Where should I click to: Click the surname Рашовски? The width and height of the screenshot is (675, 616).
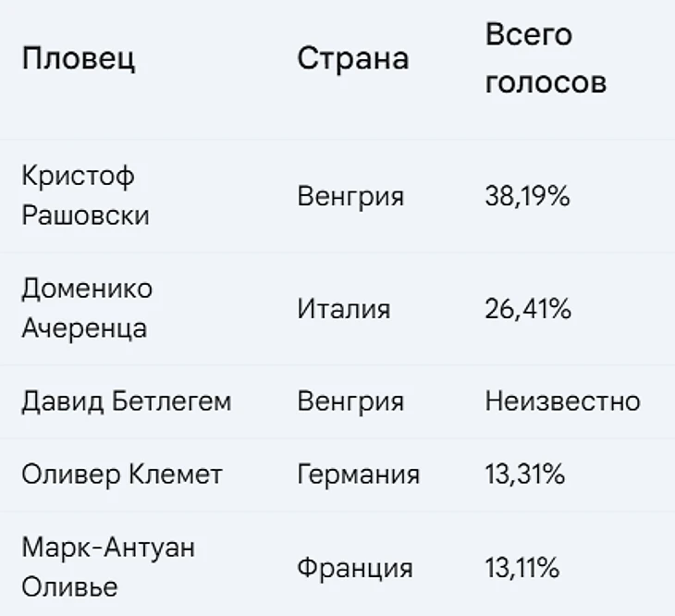[x=85, y=216]
